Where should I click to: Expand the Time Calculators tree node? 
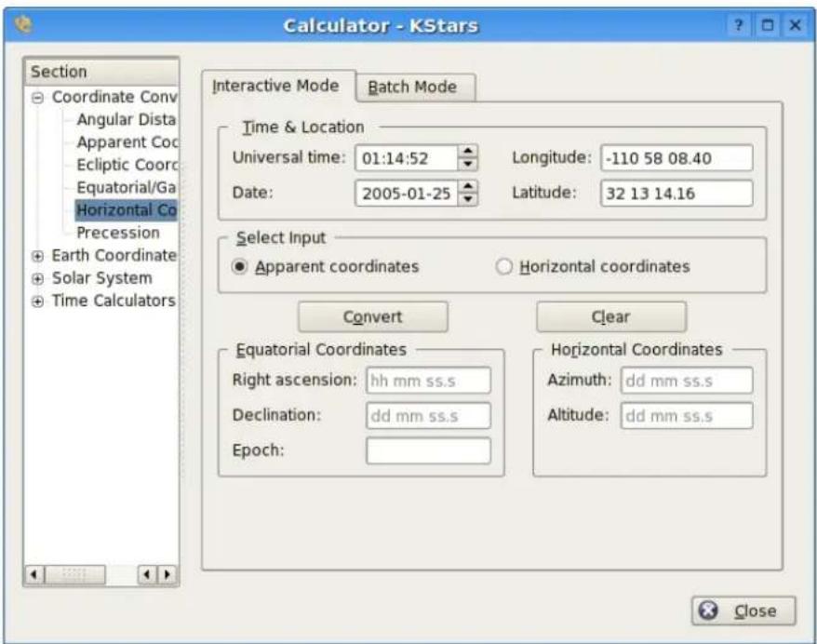37,302
